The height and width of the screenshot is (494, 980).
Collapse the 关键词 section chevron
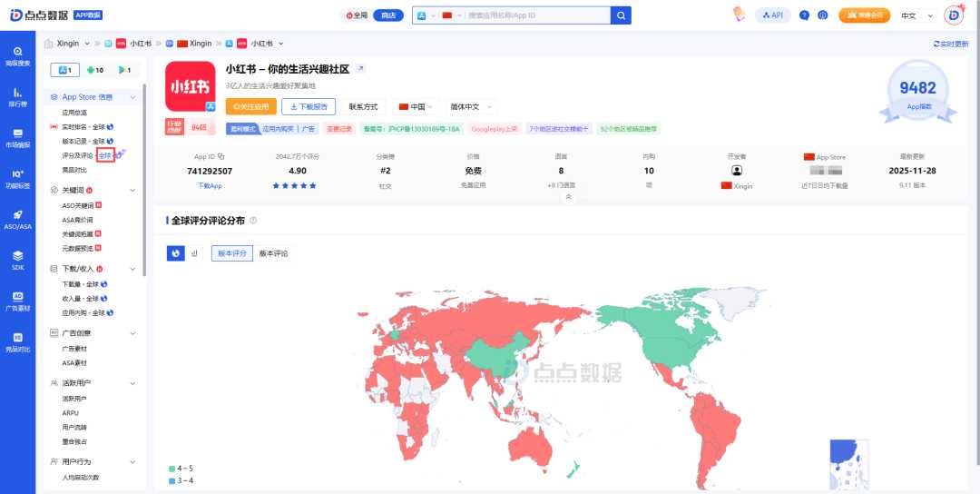coord(132,190)
